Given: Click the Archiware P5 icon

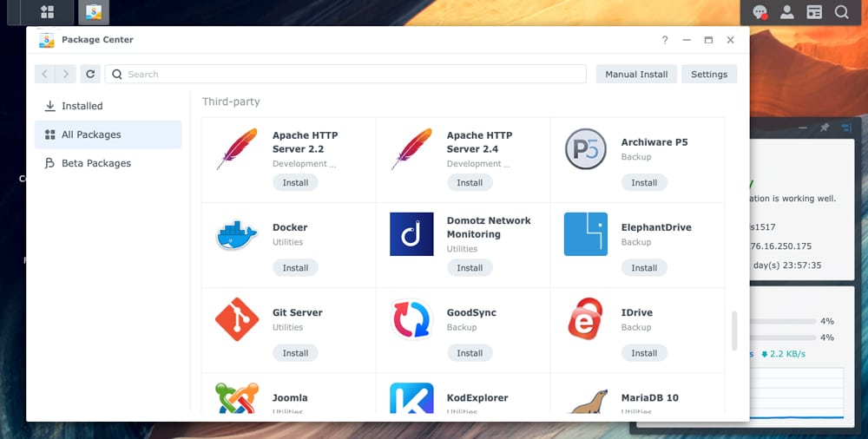Looking at the screenshot, I should coord(586,149).
